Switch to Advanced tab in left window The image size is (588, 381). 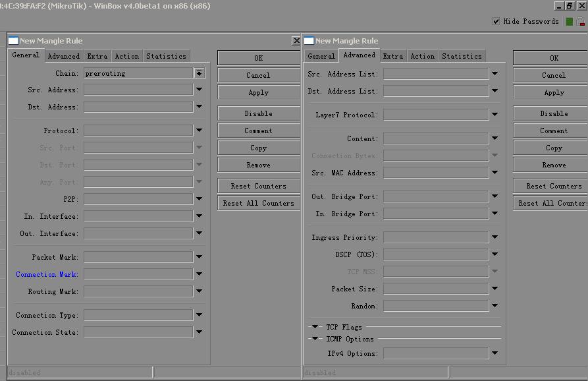point(64,56)
